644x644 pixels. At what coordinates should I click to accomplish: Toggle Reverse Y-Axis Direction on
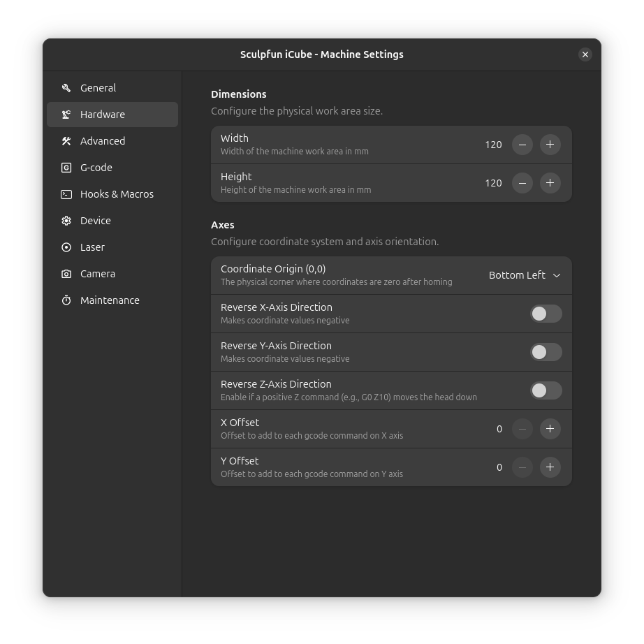coord(546,352)
